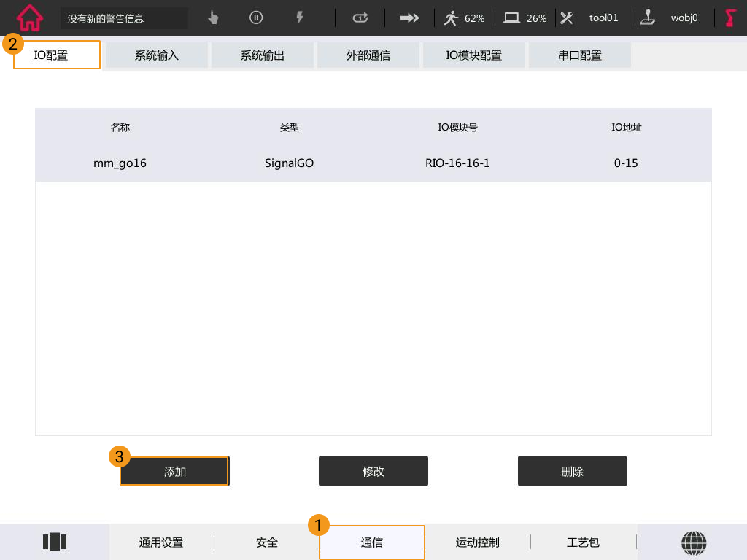Click the lightning bolt power icon

(299, 17)
